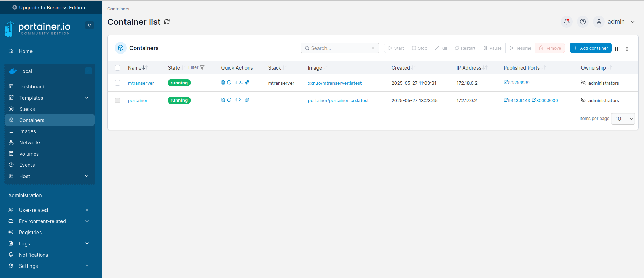This screenshot has width=644, height=278.
Task: Open inspect icon for mtranserver container
Action: pos(229,83)
